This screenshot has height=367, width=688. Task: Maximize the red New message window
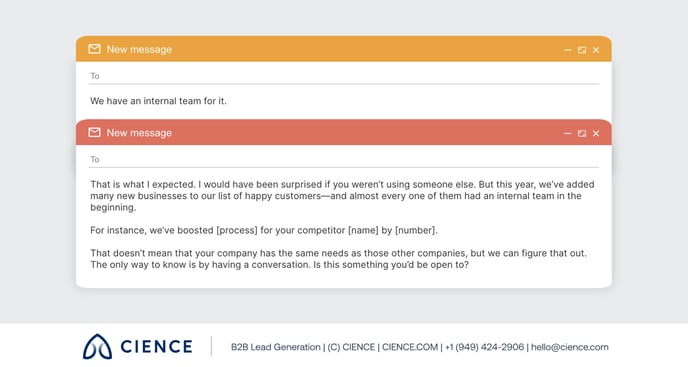(582, 133)
